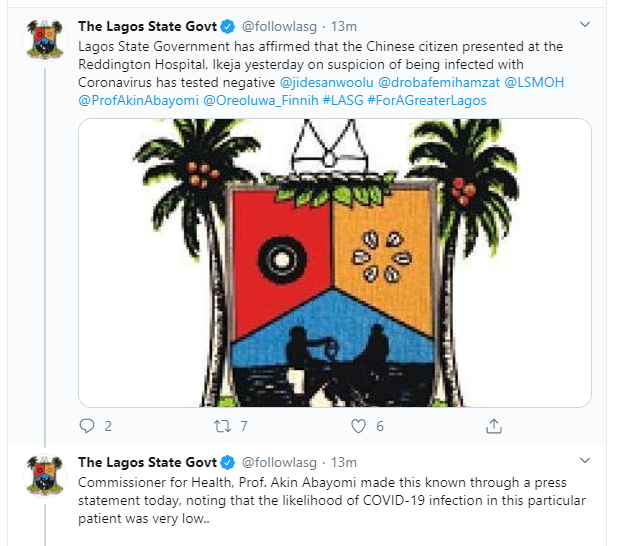Open @Oreoluwa_Finnih profile mention
619x546 pixels.
256,101
